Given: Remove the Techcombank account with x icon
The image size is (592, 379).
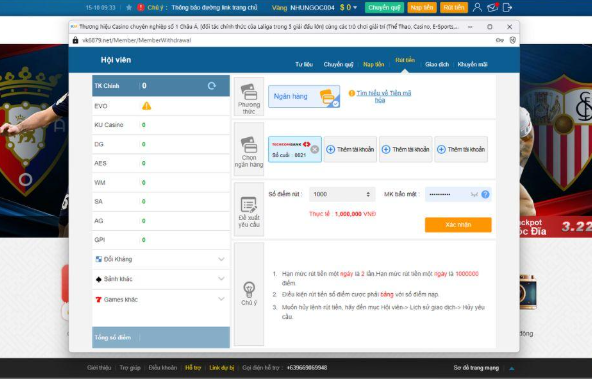Looking at the screenshot, I should [x=314, y=149].
